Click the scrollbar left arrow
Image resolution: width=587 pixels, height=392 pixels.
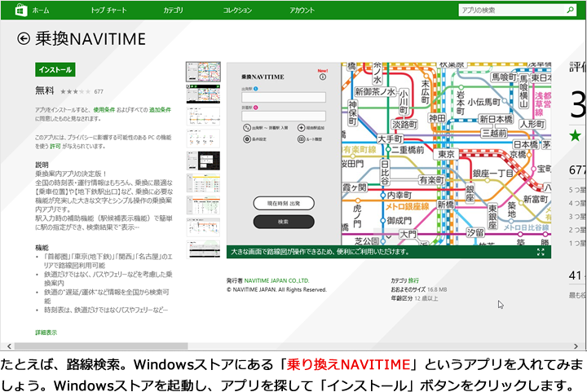pos(9,346)
